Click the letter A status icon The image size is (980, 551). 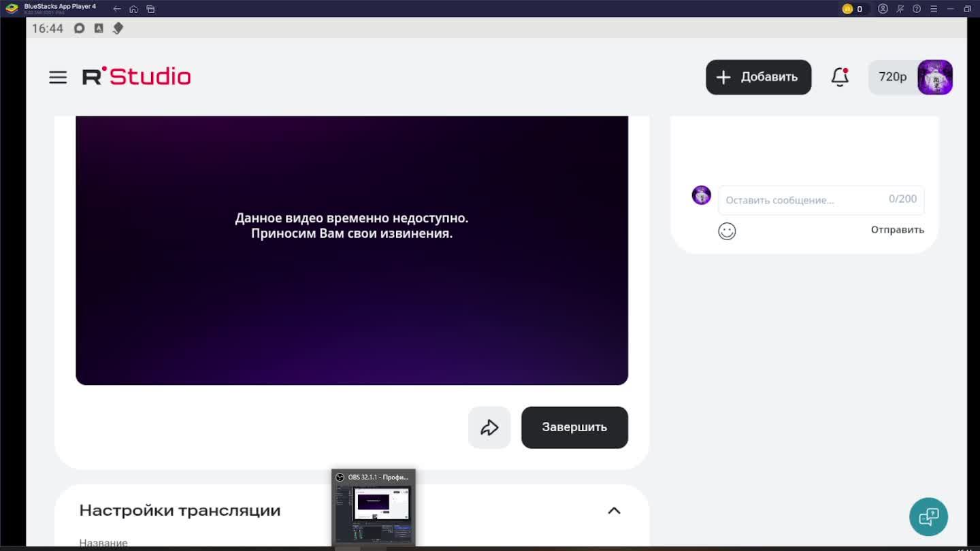(99, 28)
